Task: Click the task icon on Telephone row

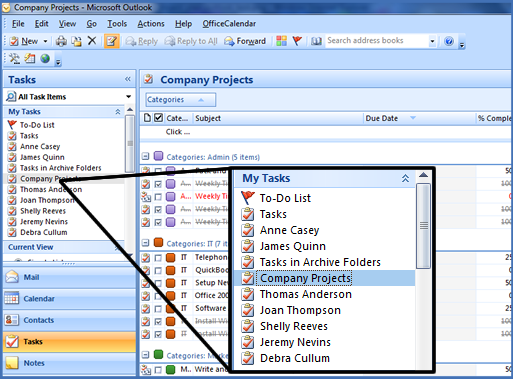Action: click(146, 257)
